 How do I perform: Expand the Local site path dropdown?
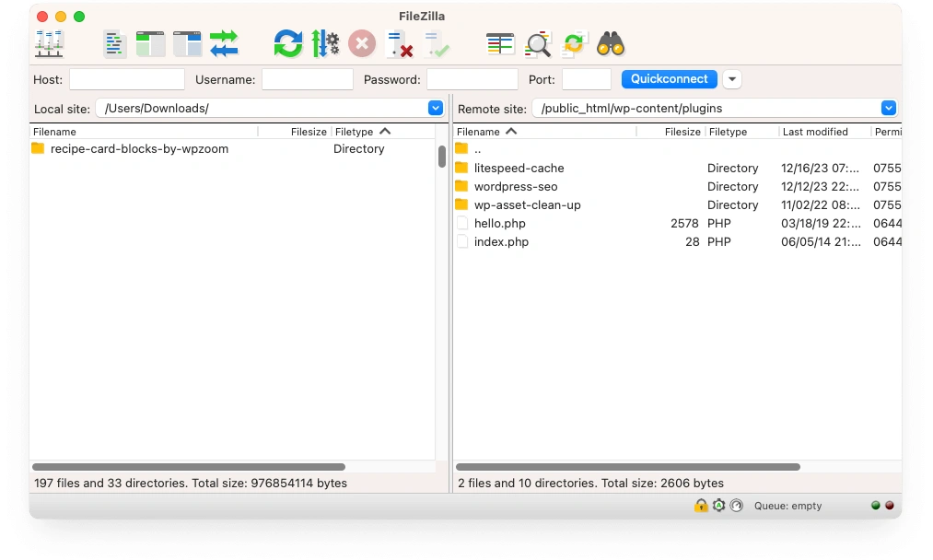[x=436, y=109]
